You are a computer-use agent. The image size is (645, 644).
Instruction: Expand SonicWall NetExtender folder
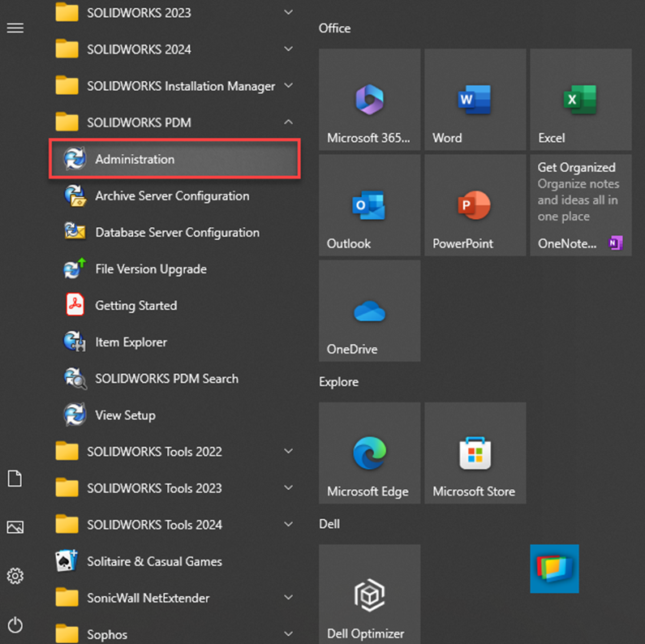point(174,598)
